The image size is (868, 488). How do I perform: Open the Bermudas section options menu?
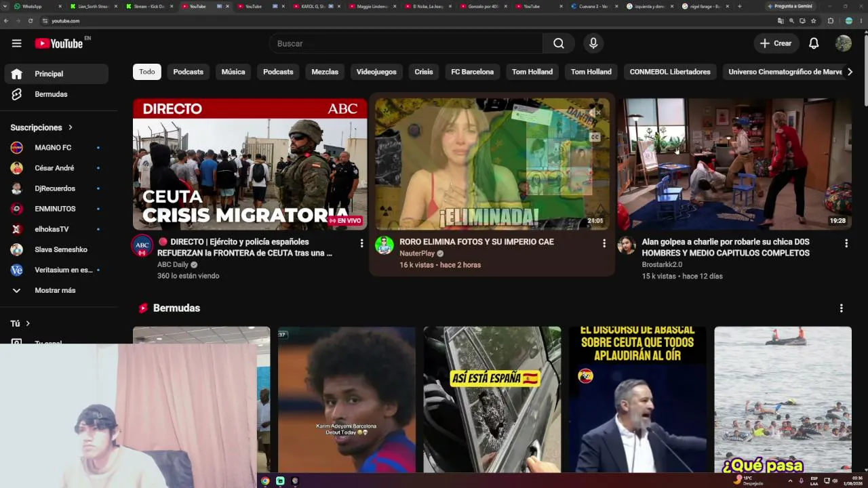tap(842, 308)
